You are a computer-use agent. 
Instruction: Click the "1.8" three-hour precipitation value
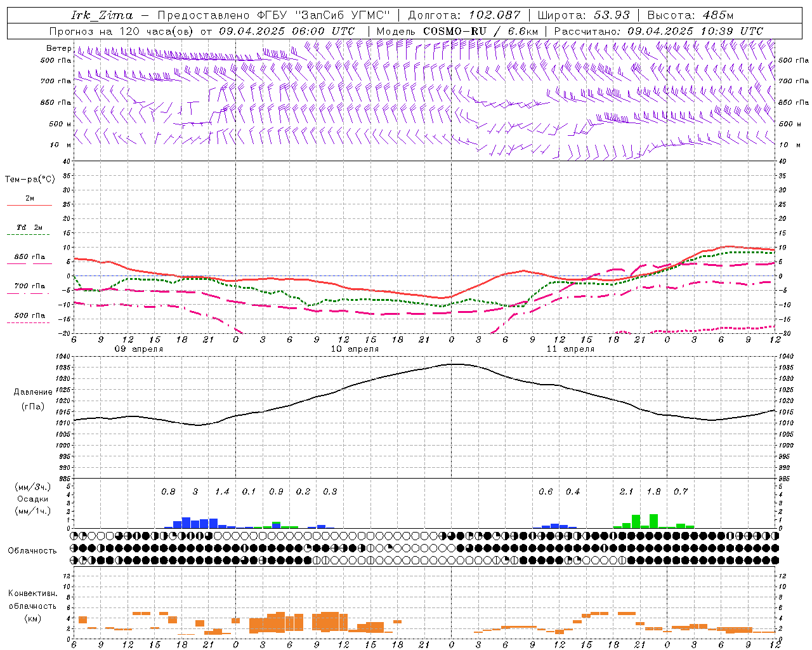tap(653, 492)
